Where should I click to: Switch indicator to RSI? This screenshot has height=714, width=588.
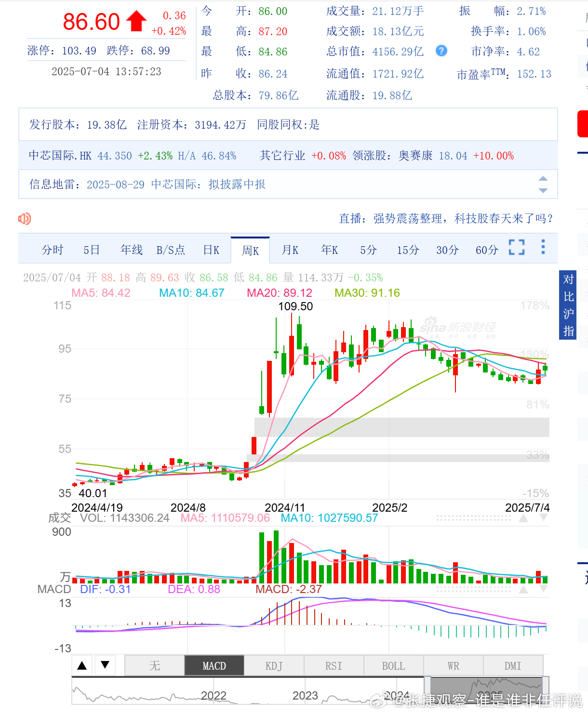click(334, 666)
